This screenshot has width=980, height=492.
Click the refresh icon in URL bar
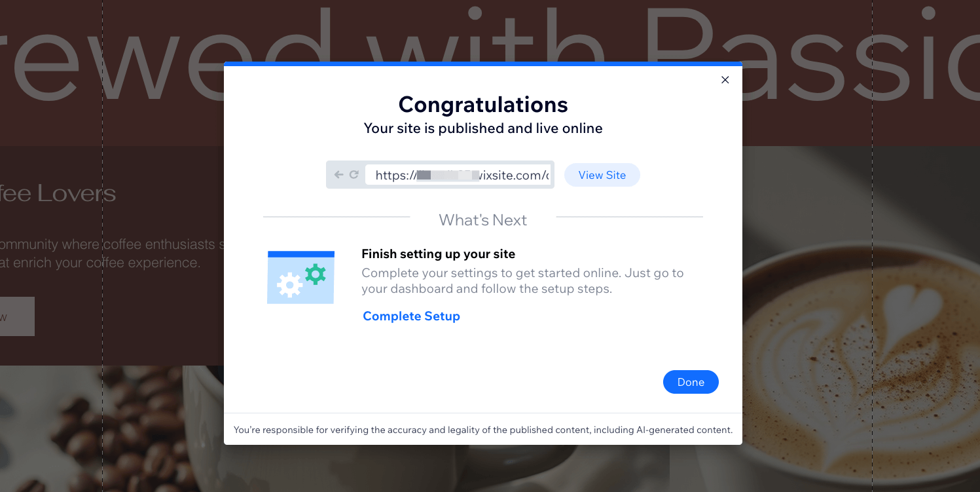[354, 175]
